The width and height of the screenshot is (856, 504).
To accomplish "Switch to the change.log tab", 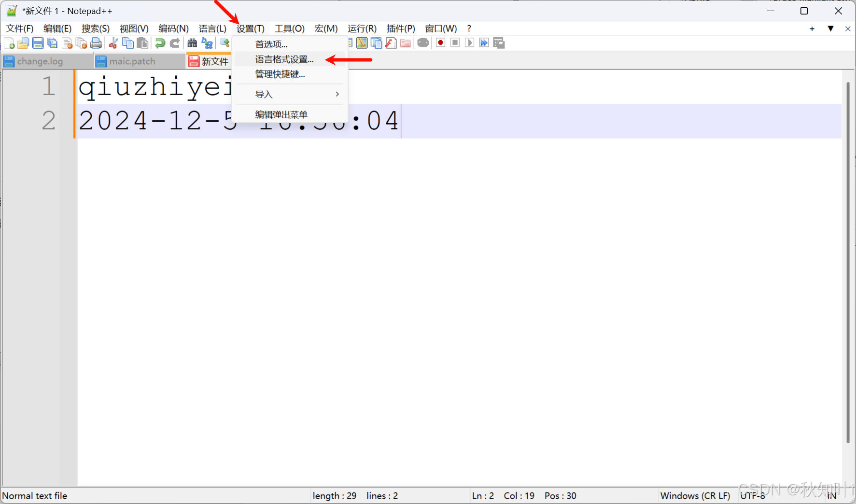I will (x=47, y=61).
